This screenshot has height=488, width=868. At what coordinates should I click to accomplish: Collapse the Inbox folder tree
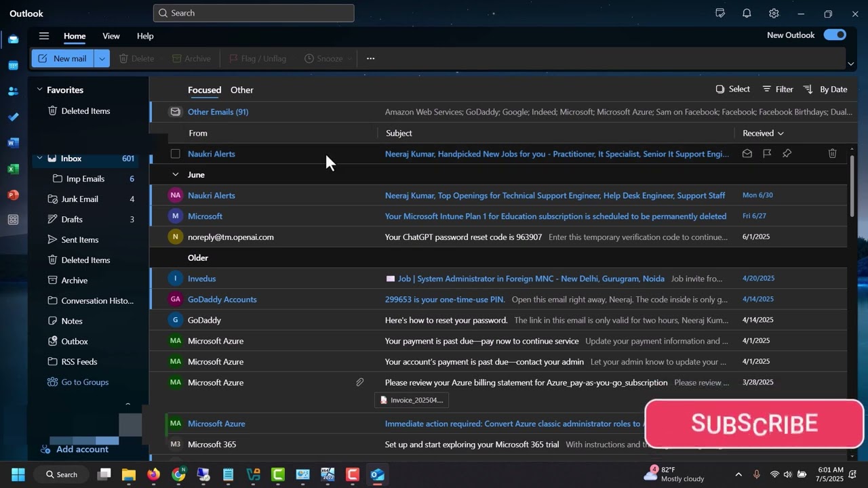point(39,158)
